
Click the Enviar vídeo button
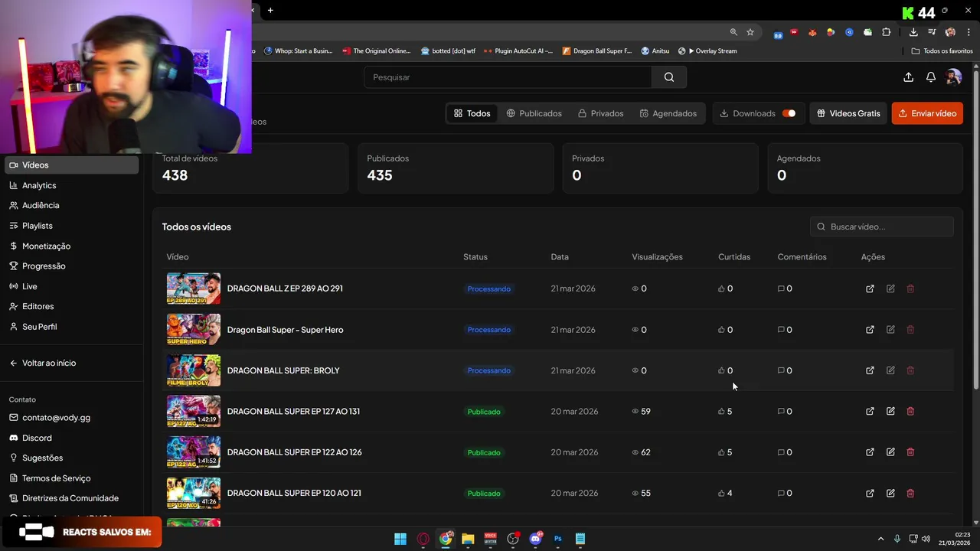tap(927, 113)
